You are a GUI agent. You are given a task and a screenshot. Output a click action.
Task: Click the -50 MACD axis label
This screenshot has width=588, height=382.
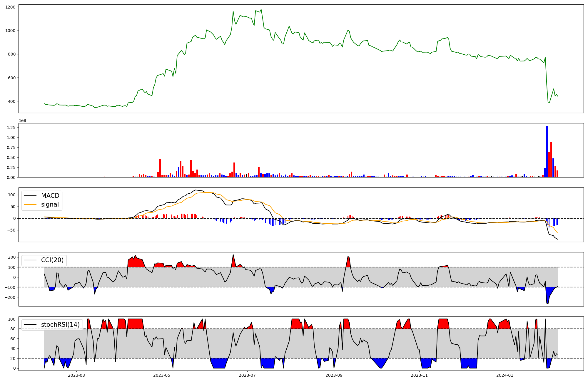(x=11, y=230)
